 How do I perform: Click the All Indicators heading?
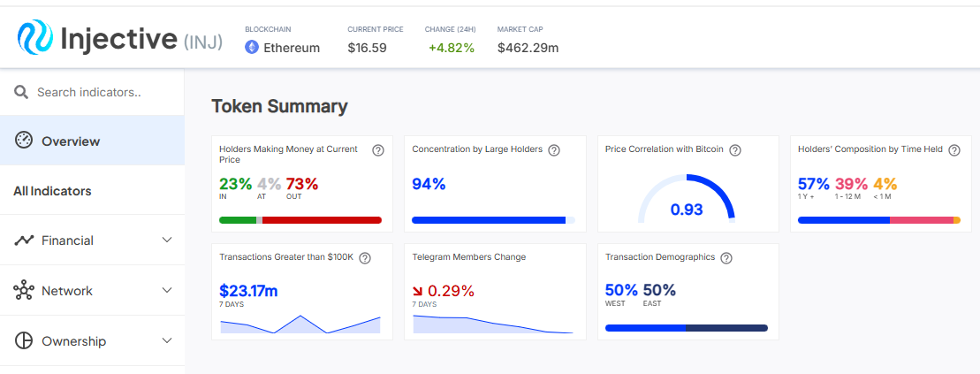tap(52, 191)
